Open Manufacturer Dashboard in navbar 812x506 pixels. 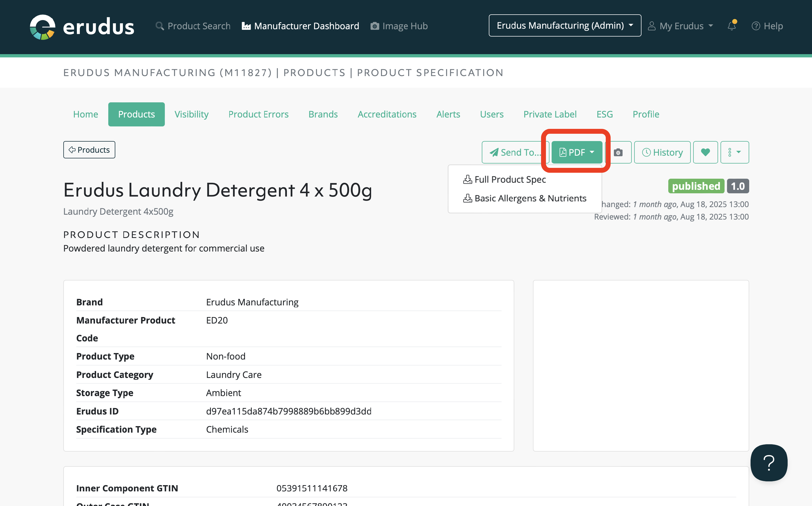tap(300, 26)
